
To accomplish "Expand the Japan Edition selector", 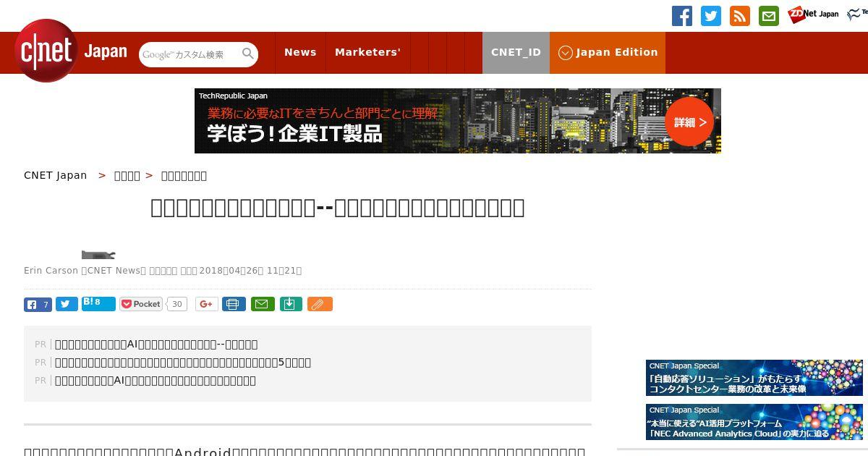I will click(608, 52).
